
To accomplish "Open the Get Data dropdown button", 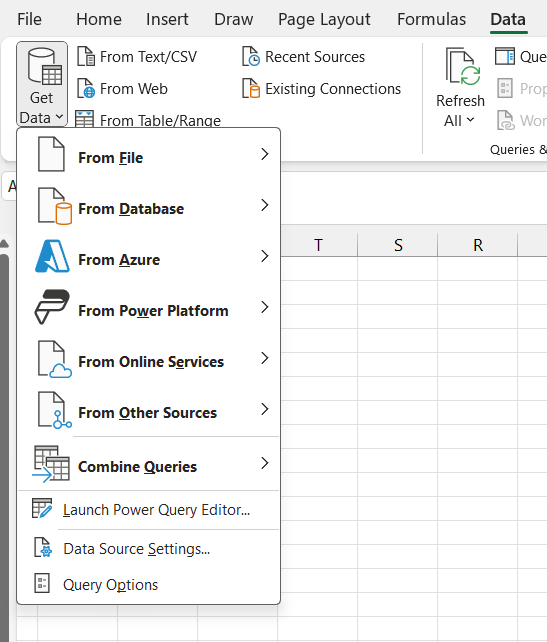I will [x=42, y=84].
